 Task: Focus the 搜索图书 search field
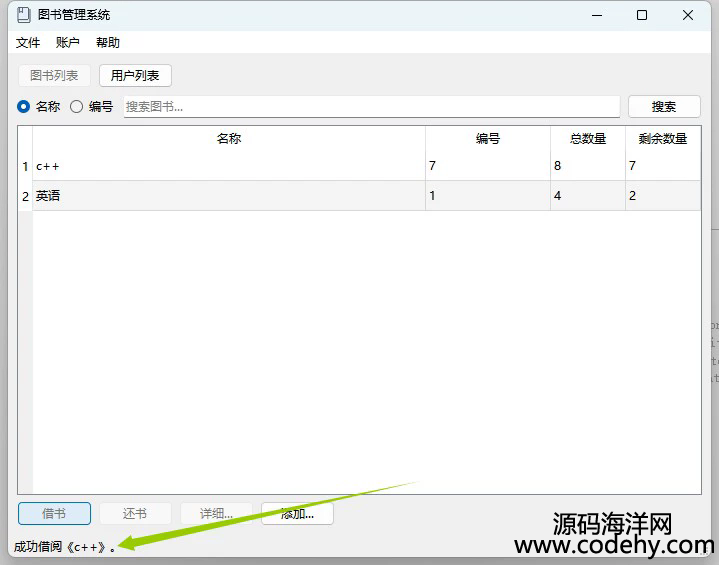pyautogui.click(x=372, y=107)
